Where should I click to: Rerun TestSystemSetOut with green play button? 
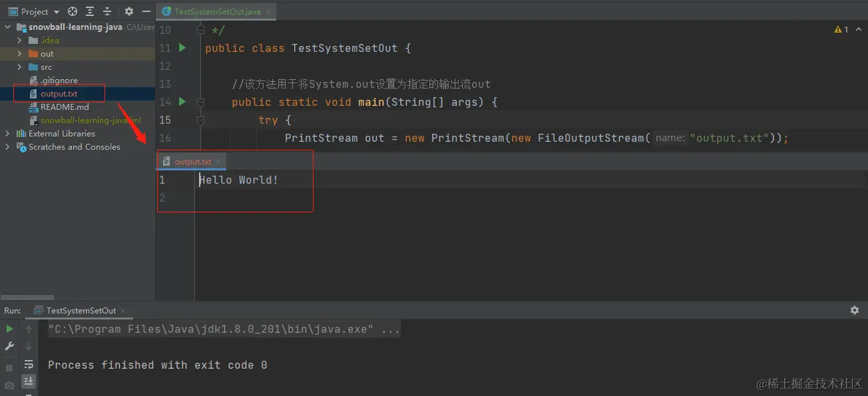[x=9, y=329]
